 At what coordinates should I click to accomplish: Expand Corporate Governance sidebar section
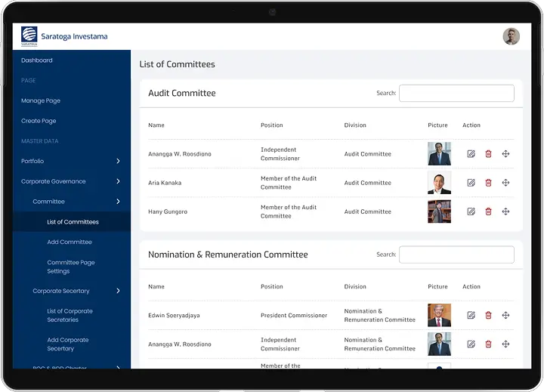coord(118,181)
